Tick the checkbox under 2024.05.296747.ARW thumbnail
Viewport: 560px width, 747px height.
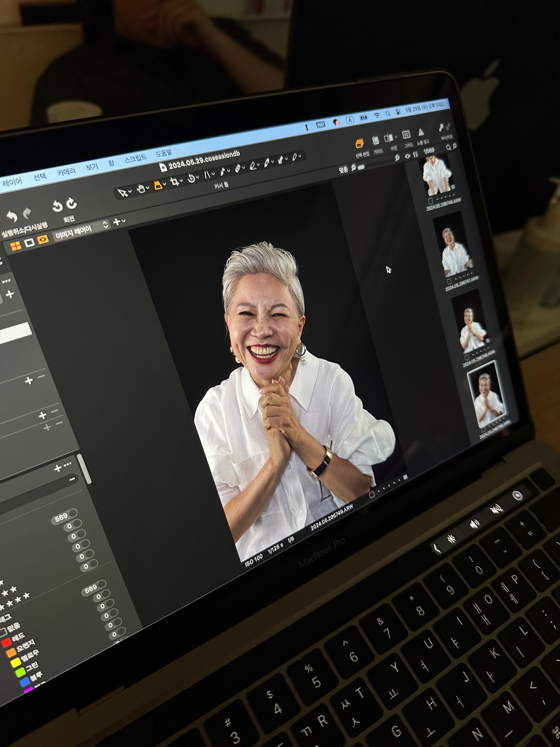point(449,281)
